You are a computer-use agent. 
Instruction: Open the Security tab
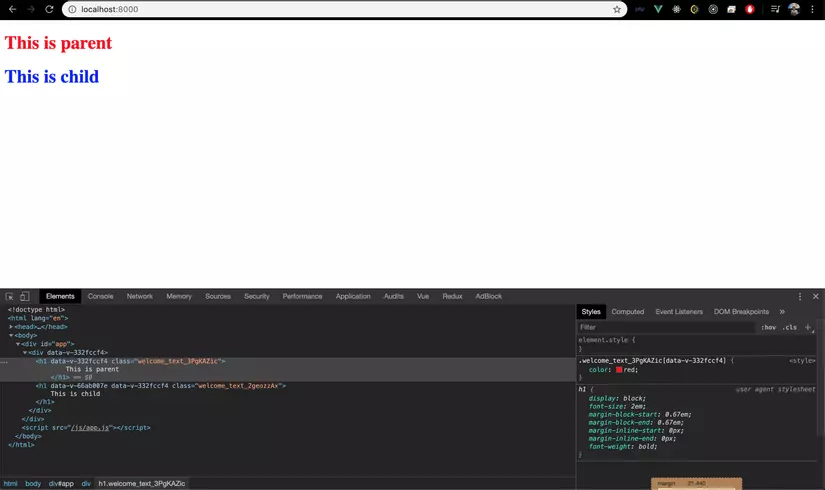[x=257, y=296]
